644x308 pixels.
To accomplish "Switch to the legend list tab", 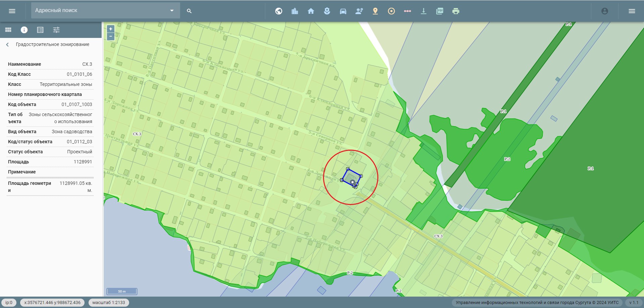I will [40, 30].
